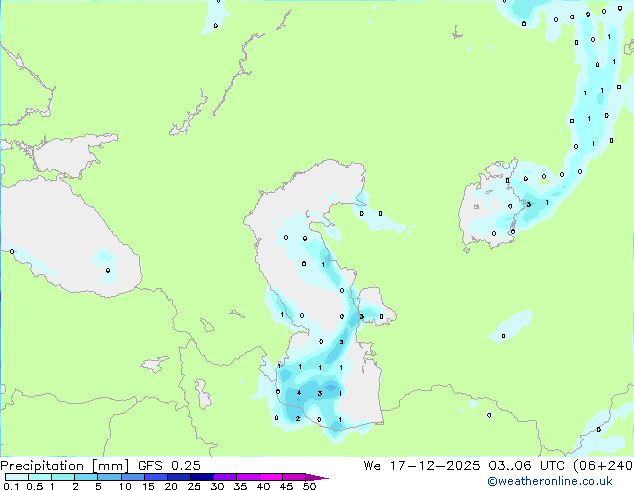The height and width of the screenshot is (490, 634).
Task: Click the legend swatch between 35 and 40
Action: (247, 477)
